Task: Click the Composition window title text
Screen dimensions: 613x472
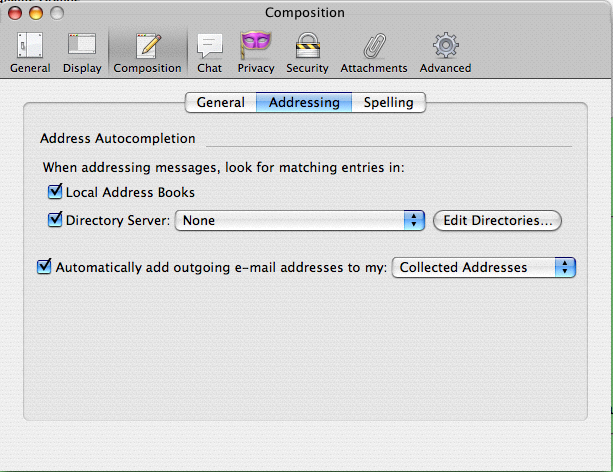Action: (305, 13)
